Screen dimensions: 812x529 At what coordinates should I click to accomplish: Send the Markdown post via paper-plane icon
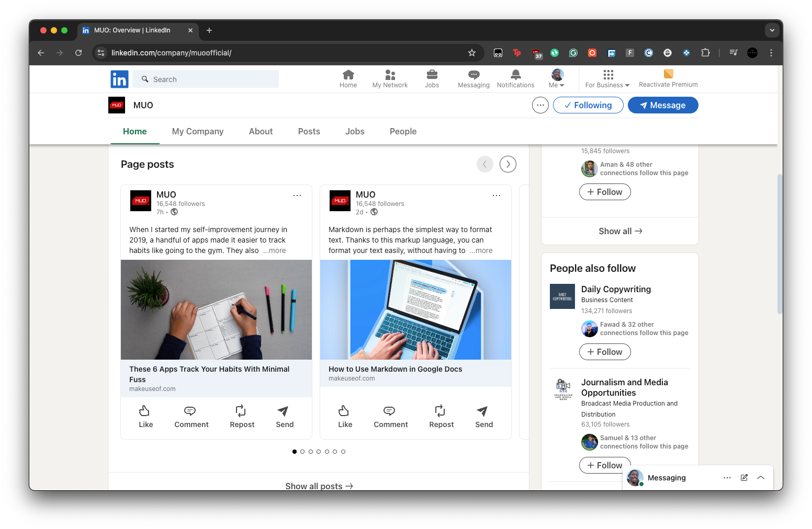pos(483,416)
